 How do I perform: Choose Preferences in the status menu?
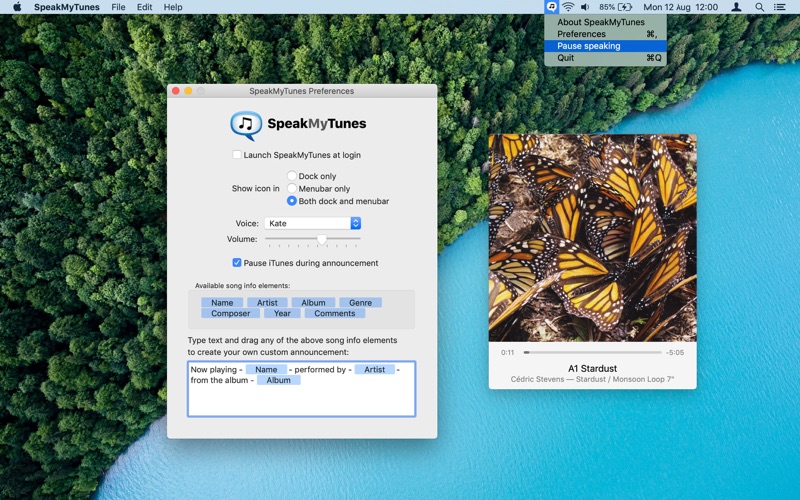pyautogui.click(x=605, y=34)
